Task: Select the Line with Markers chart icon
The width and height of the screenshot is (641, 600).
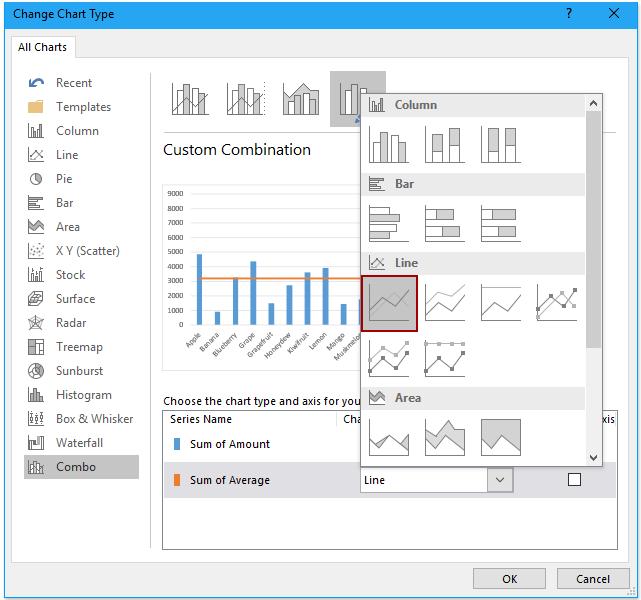Action: [557, 302]
